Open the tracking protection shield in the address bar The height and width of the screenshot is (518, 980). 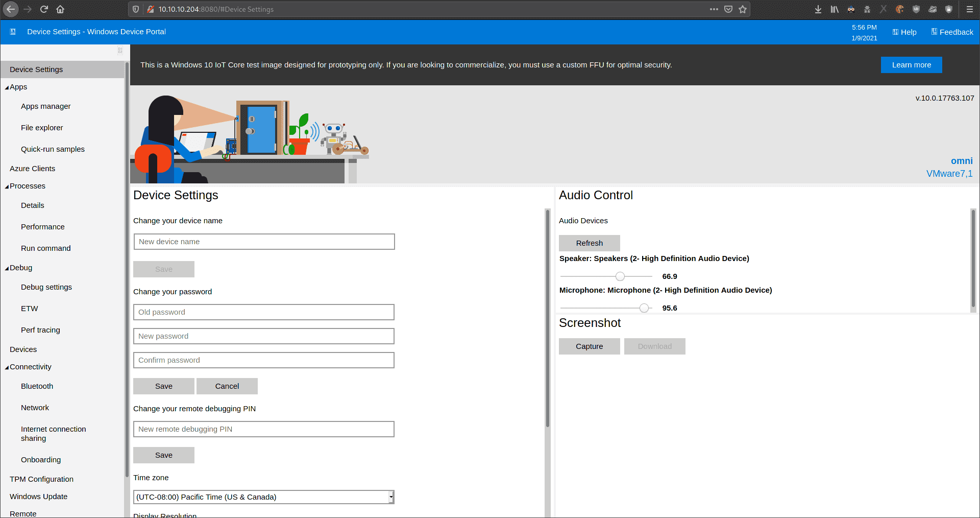coord(136,9)
